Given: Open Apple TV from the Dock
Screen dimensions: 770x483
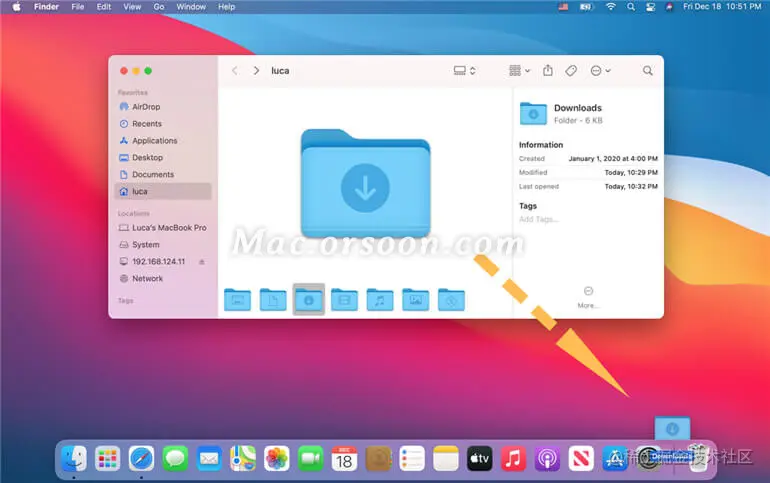Looking at the screenshot, I should pos(479,458).
